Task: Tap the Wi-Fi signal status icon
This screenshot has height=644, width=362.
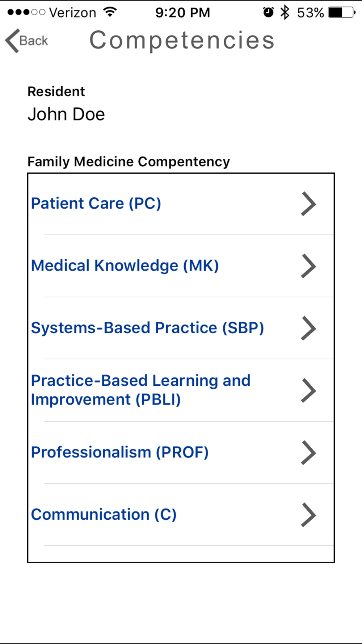Action: coord(110,12)
